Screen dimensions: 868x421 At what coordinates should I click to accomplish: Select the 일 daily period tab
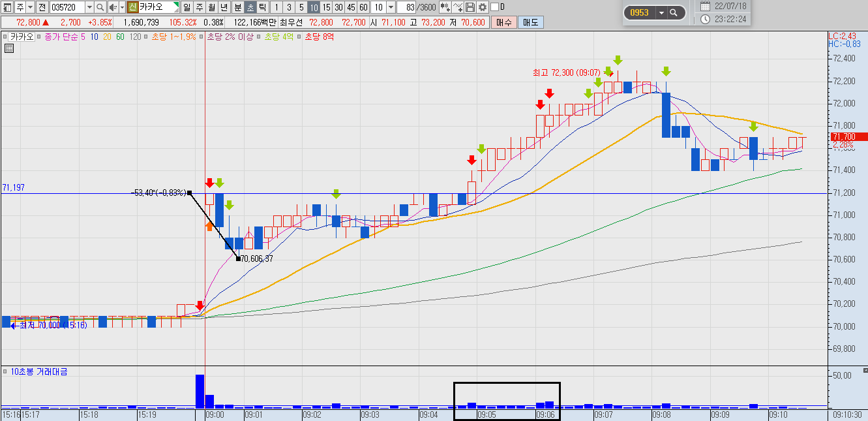tap(186, 7)
